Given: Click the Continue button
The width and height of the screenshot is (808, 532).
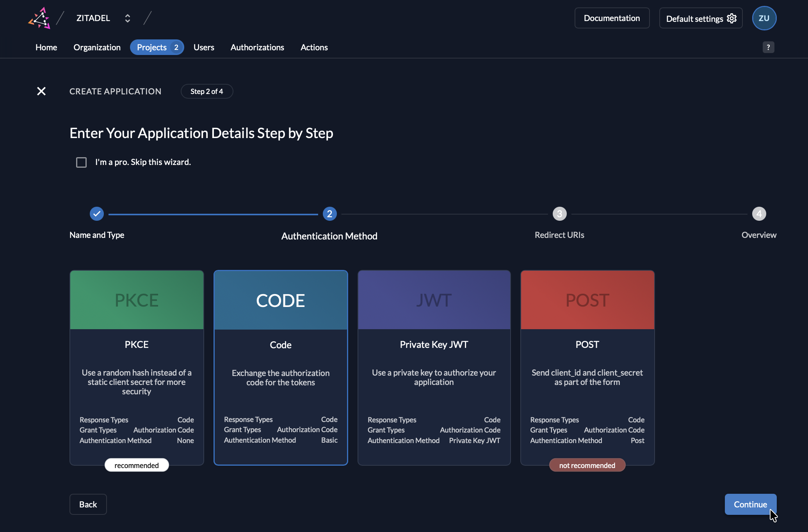Looking at the screenshot, I should 750,504.
